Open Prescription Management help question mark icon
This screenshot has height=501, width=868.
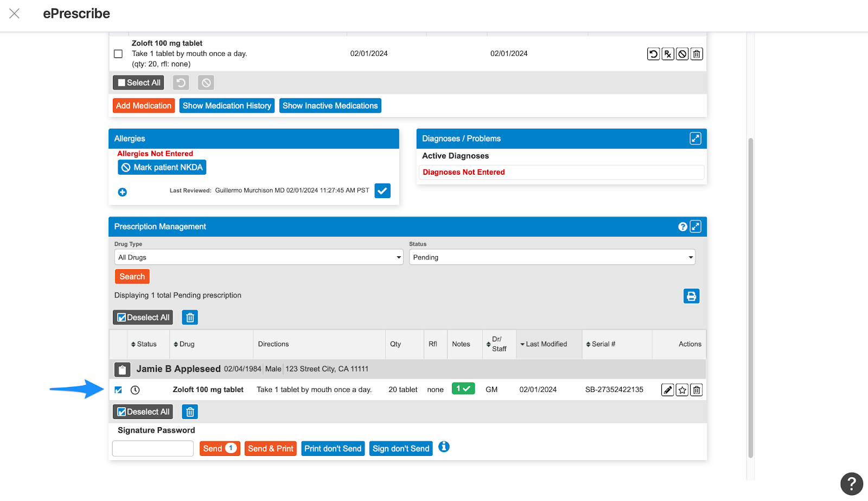coord(682,226)
